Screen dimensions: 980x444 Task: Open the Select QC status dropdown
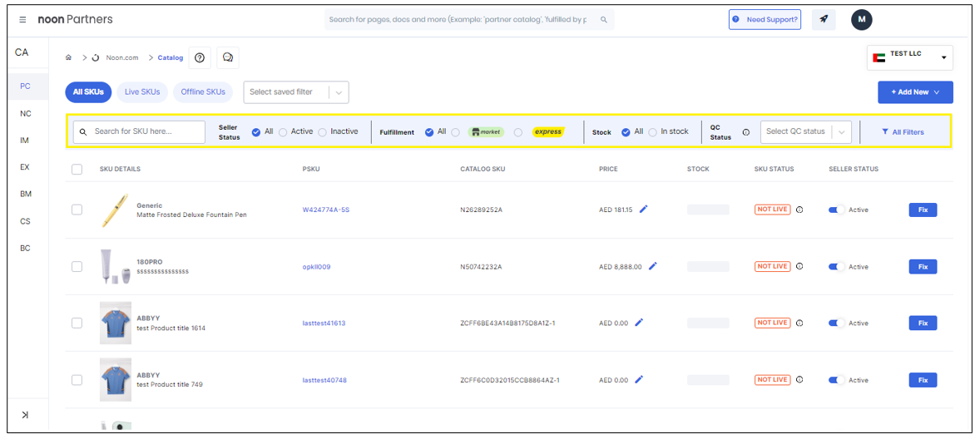point(805,131)
